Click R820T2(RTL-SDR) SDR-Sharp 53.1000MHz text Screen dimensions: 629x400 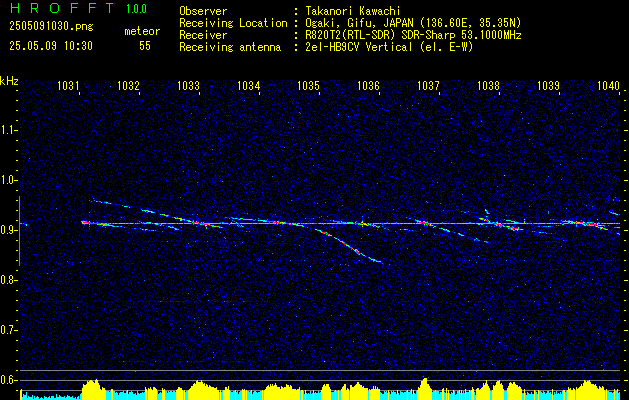click(x=413, y=35)
